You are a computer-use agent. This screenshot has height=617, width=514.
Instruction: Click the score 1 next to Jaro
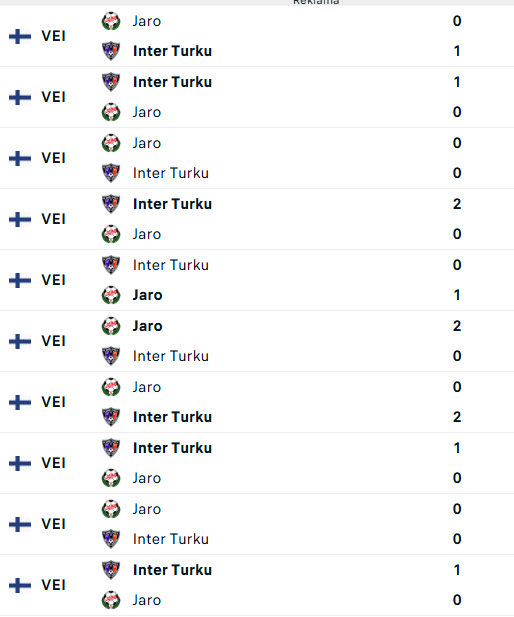pos(457,295)
